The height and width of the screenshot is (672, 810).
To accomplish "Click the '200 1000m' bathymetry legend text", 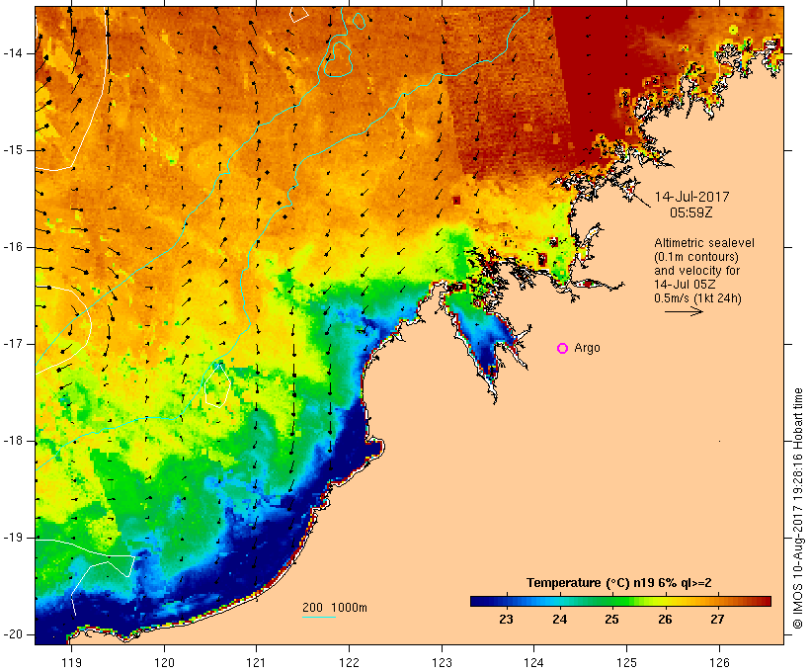I will (335, 608).
